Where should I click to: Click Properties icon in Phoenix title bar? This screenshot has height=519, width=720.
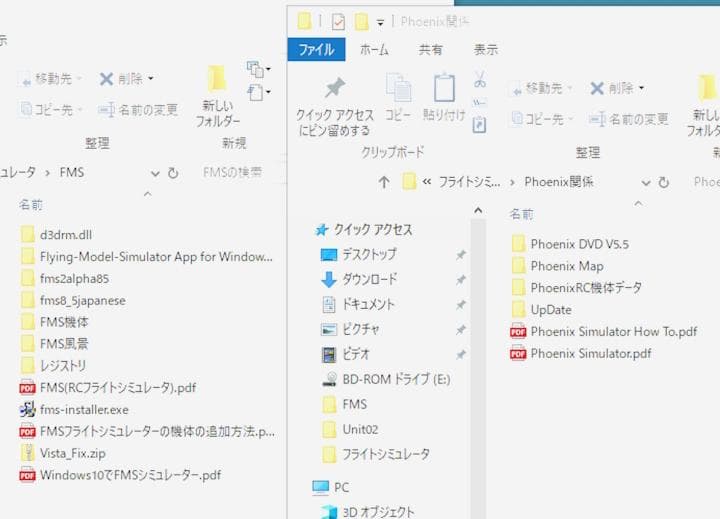(338, 22)
